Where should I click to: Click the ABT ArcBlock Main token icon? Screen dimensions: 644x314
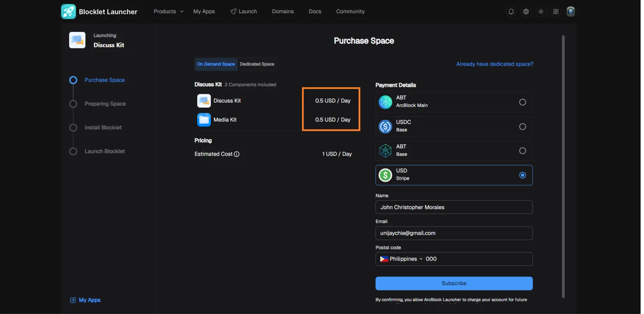pos(385,102)
